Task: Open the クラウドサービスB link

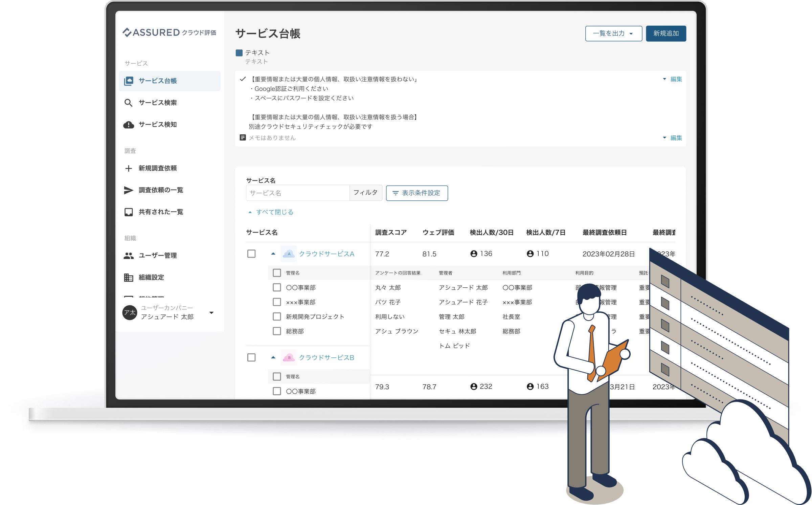Action: point(326,357)
